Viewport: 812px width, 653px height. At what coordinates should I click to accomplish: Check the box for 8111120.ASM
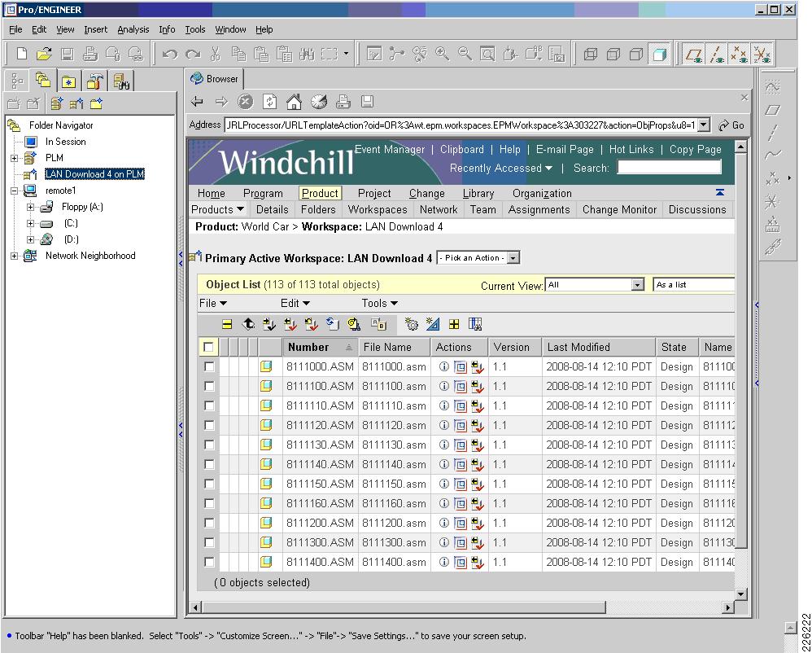pyautogui.click(x=209, y=426)
